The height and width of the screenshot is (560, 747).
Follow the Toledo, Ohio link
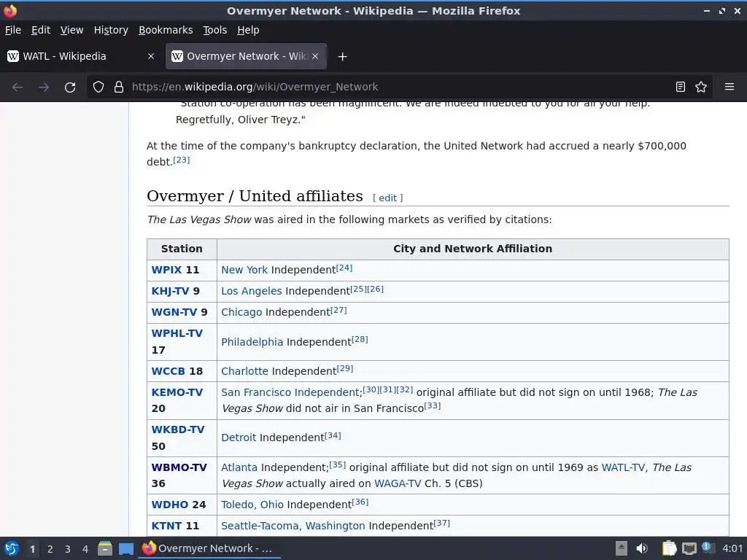tap(252, 505)
